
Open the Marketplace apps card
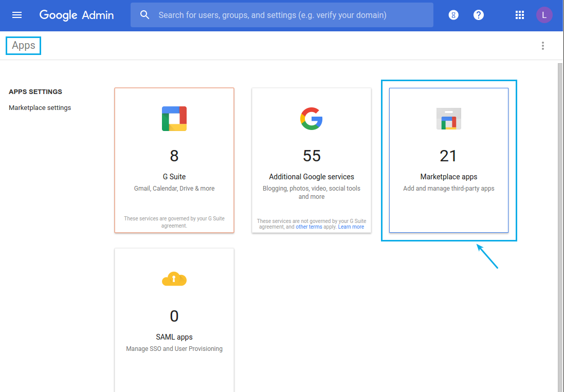point(448,160)
